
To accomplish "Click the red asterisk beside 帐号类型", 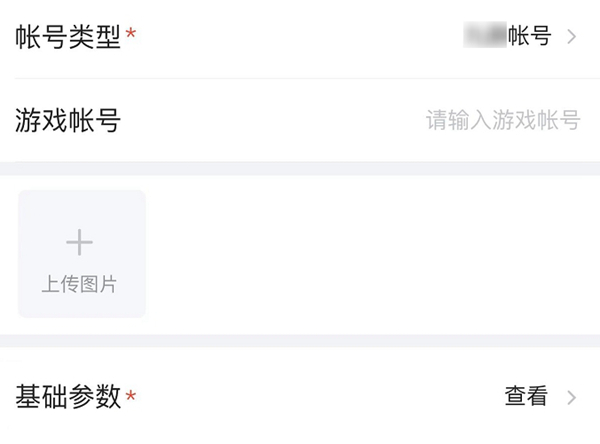I will (131, 38).
